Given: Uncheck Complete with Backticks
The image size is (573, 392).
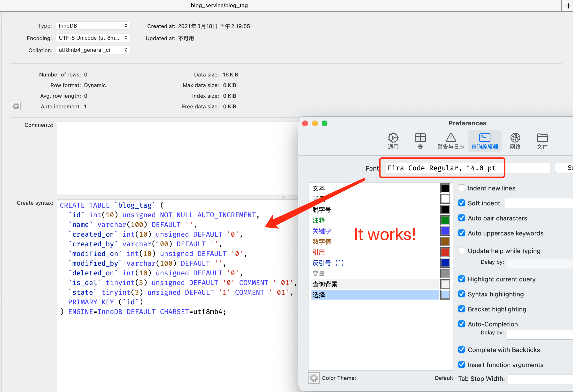Looking at the screenshot, I should click(461, 349).
